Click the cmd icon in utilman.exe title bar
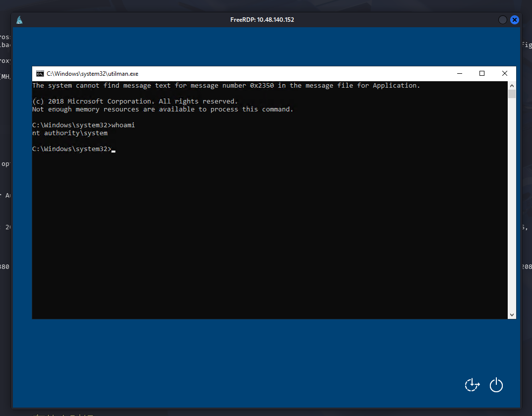 (40, 74)
